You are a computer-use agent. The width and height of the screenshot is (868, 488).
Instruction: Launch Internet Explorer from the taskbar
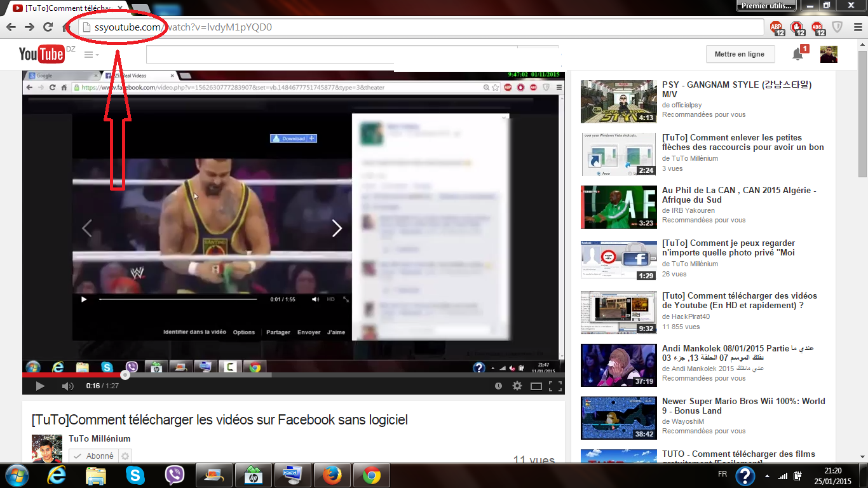57,475
